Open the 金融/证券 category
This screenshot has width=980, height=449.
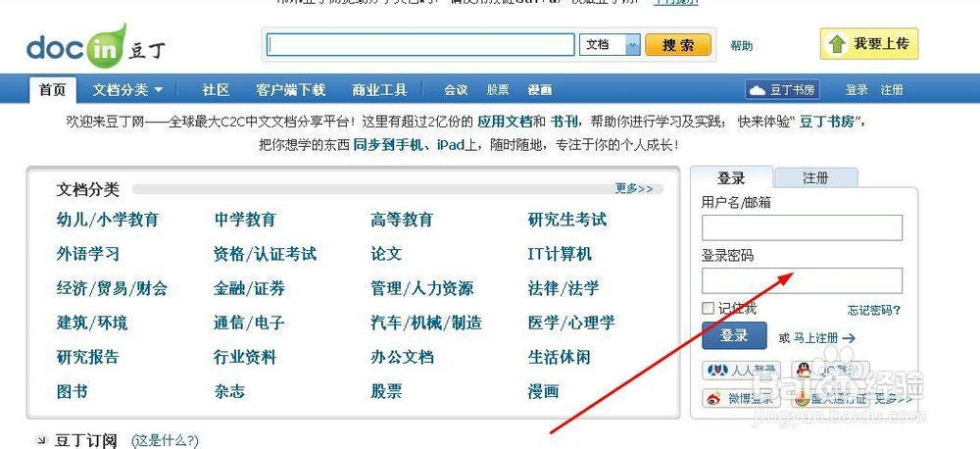[x=249, y=288]
